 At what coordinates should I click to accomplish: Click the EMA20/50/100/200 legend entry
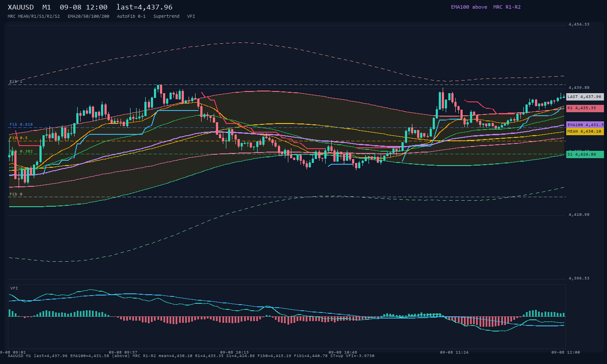88,16
